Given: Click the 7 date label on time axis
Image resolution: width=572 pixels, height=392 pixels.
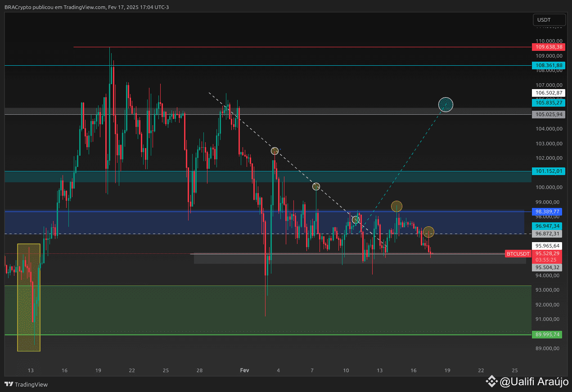Looking at the screenshot, I should point(312,370).
